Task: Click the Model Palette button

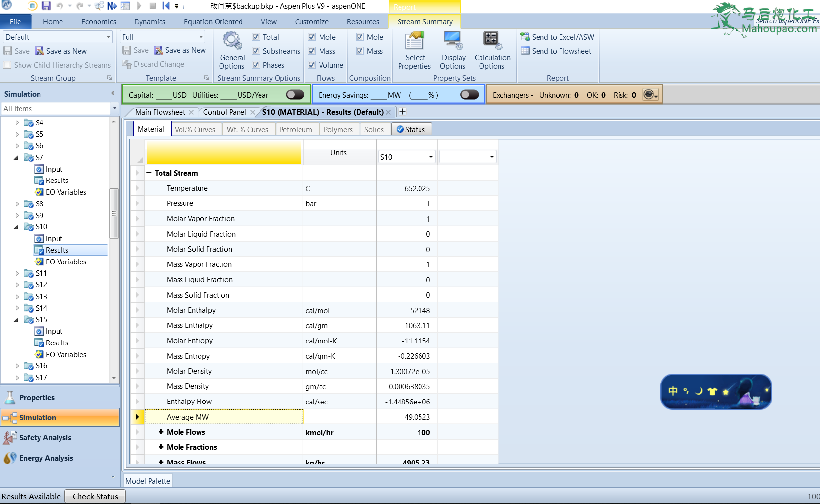Action: point(148,481)
